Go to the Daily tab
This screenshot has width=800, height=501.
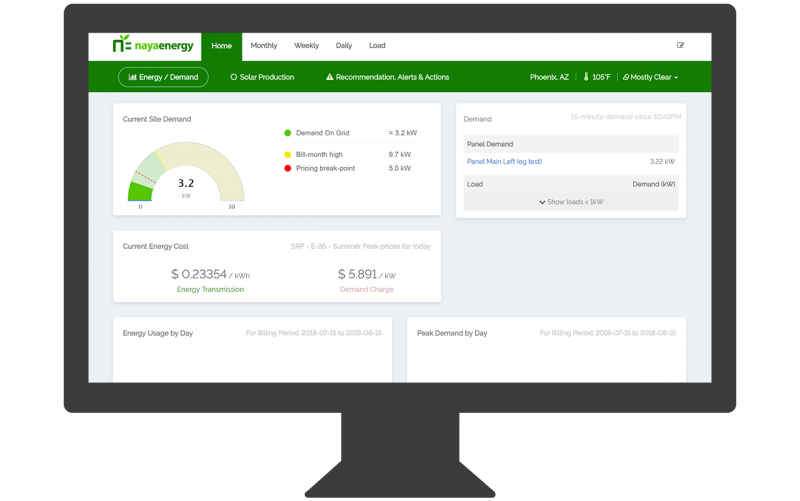point(343,45)
